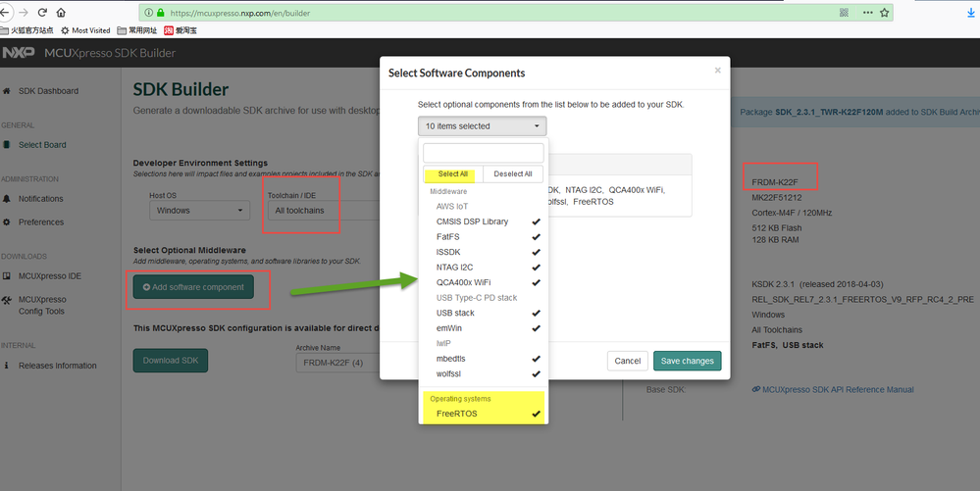The height and width of the screenshot is (491, 980).
Task: Collapse the 10 items selected dropdown
Action: pos(482,126)
